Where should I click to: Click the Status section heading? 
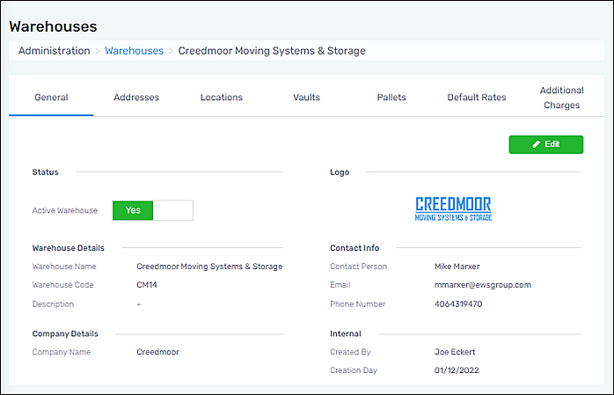(45, 172)
